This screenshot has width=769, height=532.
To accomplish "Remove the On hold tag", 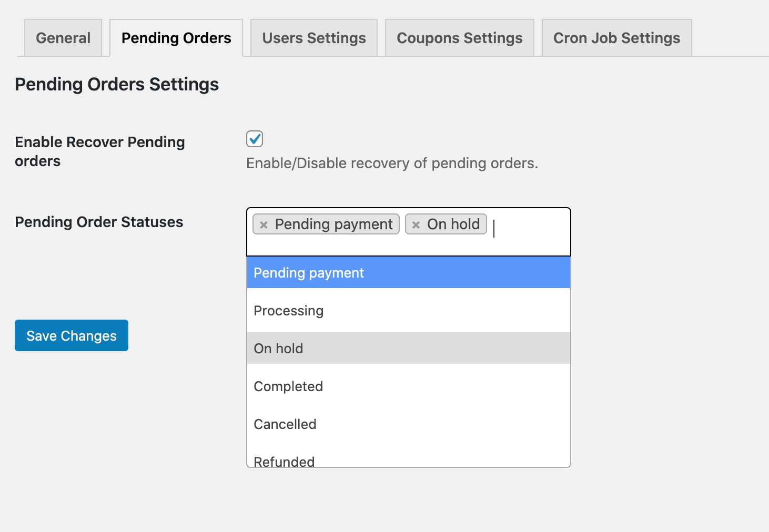I will (x=416, y=225).
